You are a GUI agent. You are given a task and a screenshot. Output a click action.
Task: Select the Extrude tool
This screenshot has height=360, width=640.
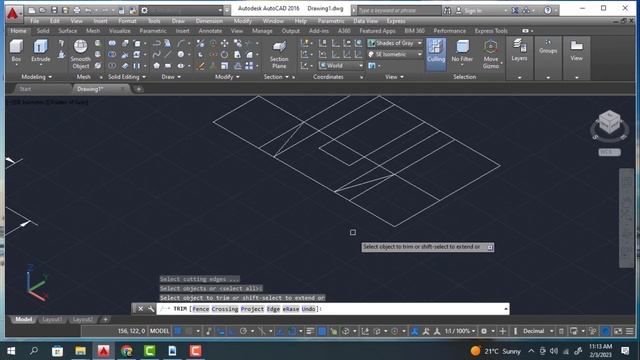click(x=40, y=51)
